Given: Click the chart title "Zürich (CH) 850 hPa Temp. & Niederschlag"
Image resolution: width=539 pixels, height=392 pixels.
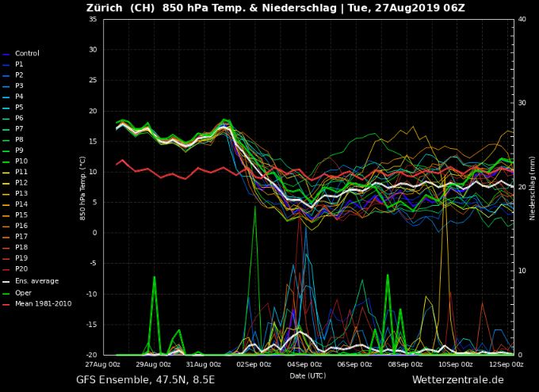Looking at the screenshot, I should 212,8.
